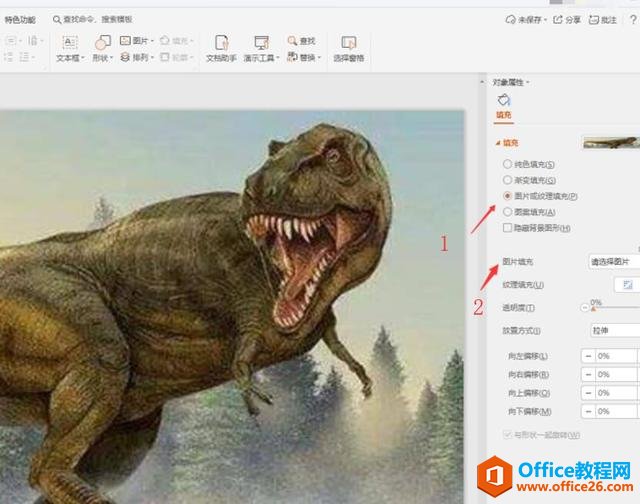Launch the 文档助手 document assistant
This screenshot has width=640, height=504.
pyautogui.click(x=221, y=49)
